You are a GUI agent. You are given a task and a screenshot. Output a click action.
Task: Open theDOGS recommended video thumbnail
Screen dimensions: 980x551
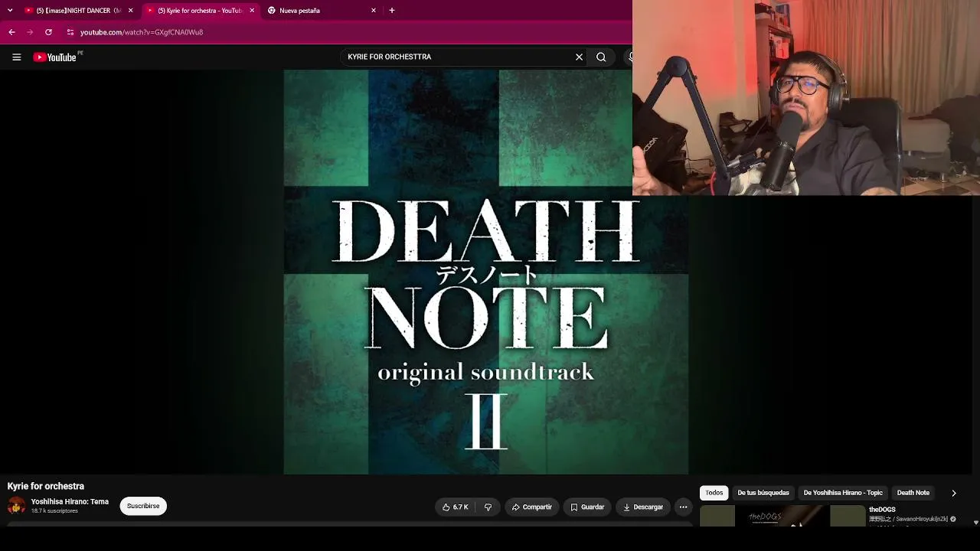[x=782, y=516]
